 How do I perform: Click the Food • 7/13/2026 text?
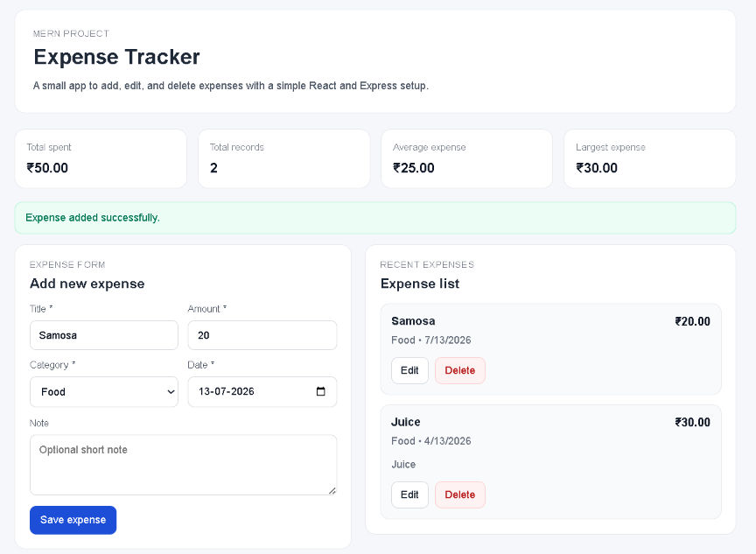(x=431, y=340)
